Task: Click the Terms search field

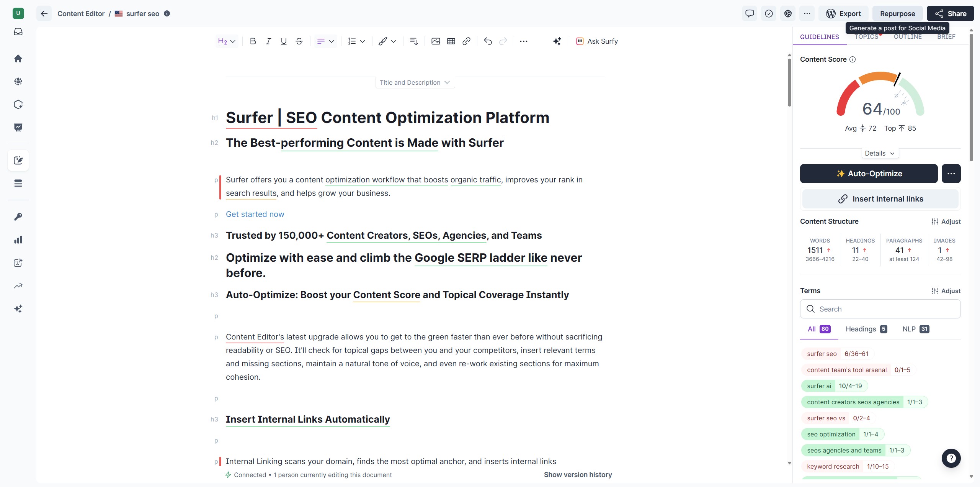Action: [880, 309]
